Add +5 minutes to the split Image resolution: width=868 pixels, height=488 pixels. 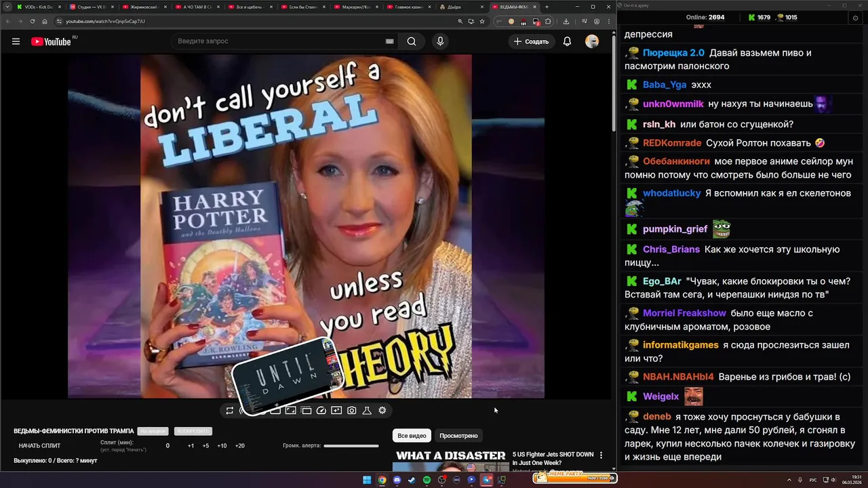coord(205,446)
